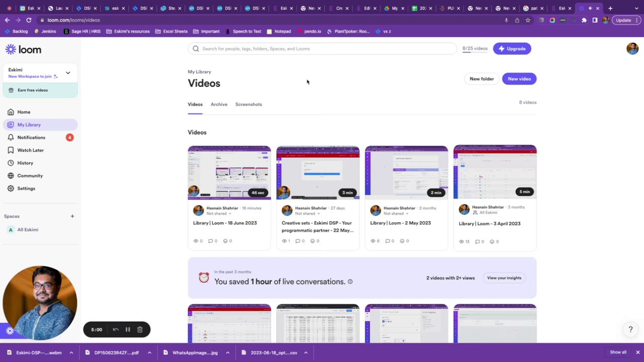Open the 3 April 2023 video thumbnail
The image size is (644, 362).
click(x=495, y=171)
